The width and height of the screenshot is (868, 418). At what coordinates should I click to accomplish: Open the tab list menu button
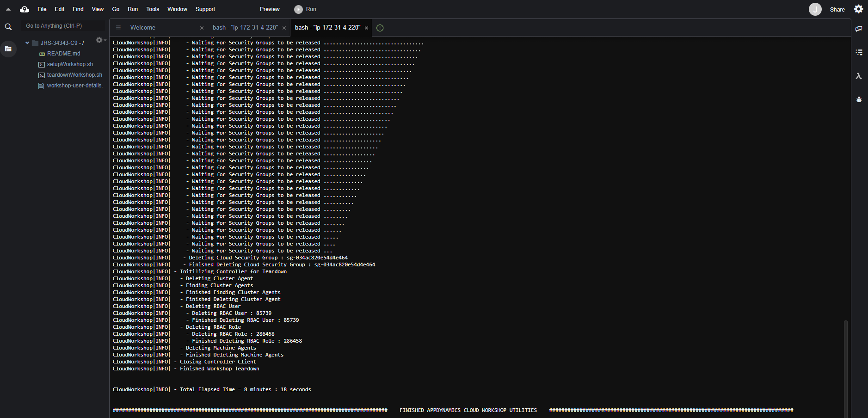[x=118, y=28]
